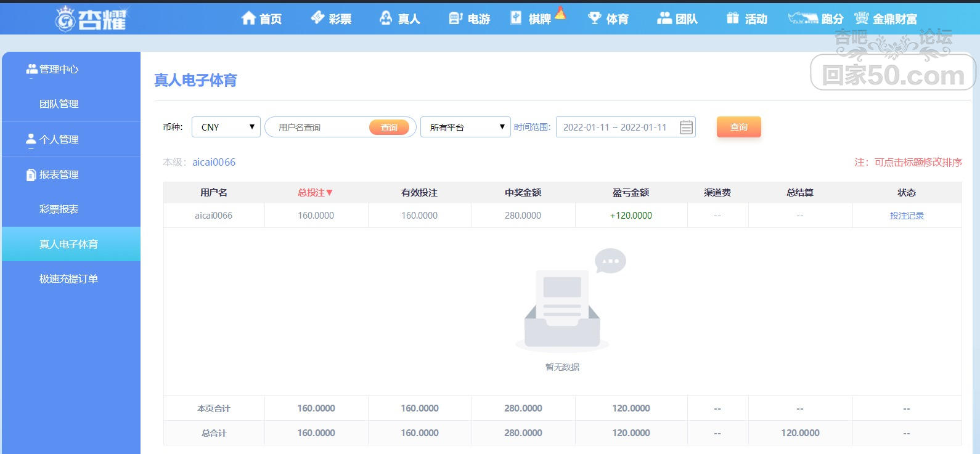Open the 体育 trophy icon
Image resolution: width=980 pixels, height=454 pixels.
point(595,18)
